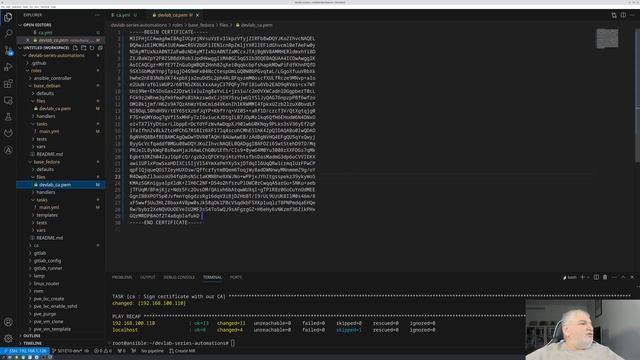Screen dimensions: 640x360
Task: Click errors and warnings count in status bar
Action: click(x=102, y=351)
